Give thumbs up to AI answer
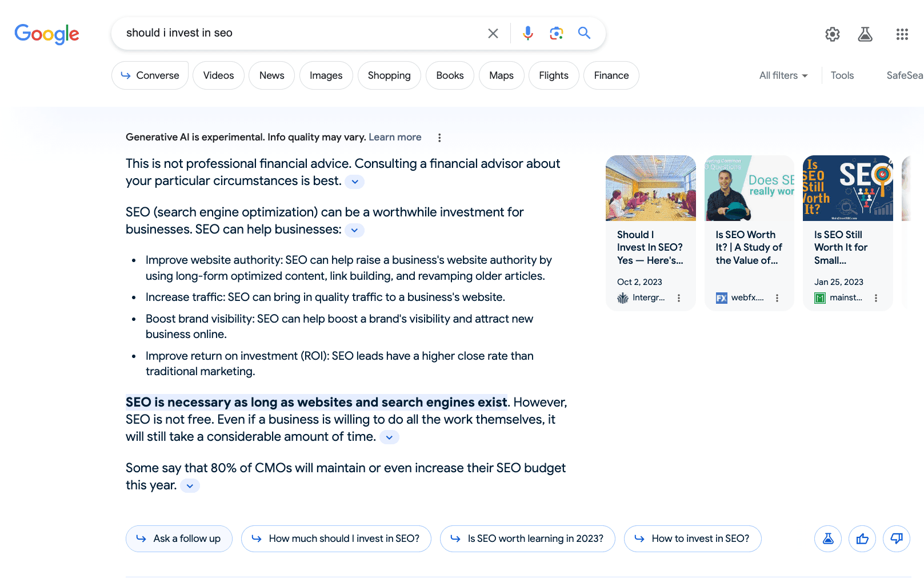Image resolution: width=924 pixels, height=587 pixels. coord(862,538)
